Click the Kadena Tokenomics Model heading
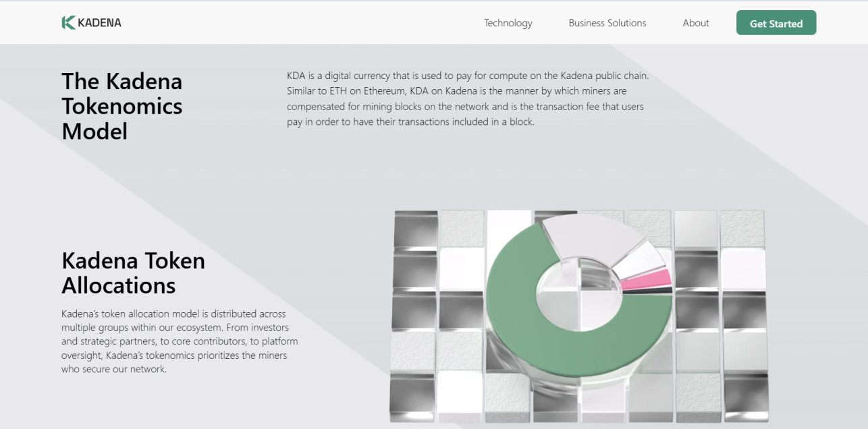This screenshot has width=868, height=429. (x=122, y=106)
